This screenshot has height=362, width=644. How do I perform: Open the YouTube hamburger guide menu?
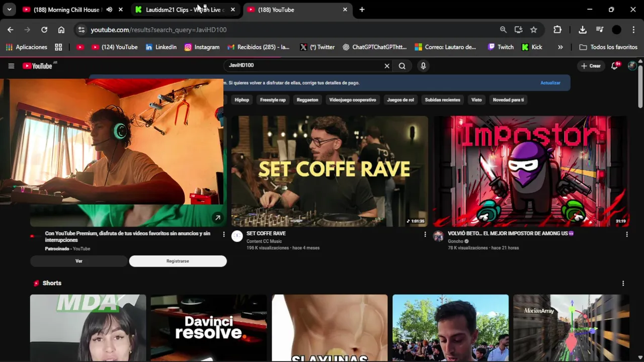11,66
